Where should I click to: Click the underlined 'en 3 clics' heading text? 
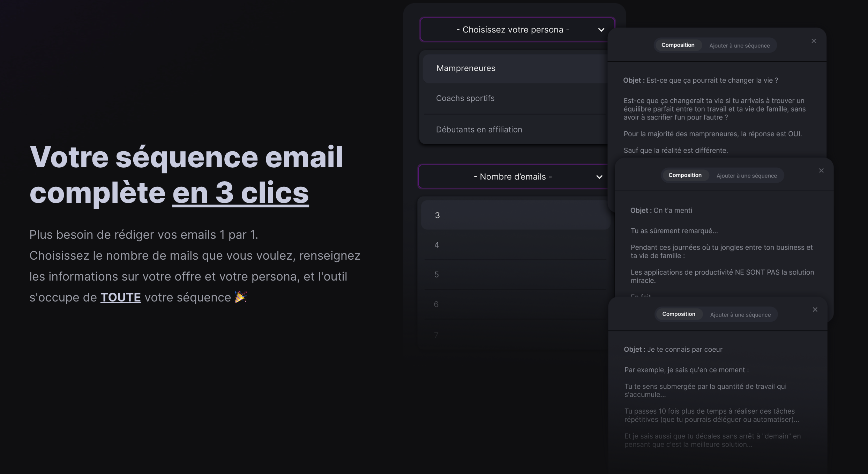[240, 193]
